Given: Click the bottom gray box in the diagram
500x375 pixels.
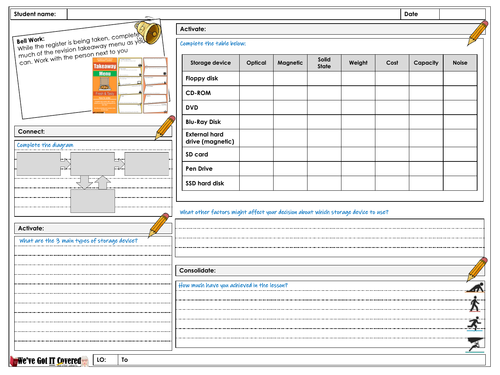Looking at the screenshot, I should point(92,201).
